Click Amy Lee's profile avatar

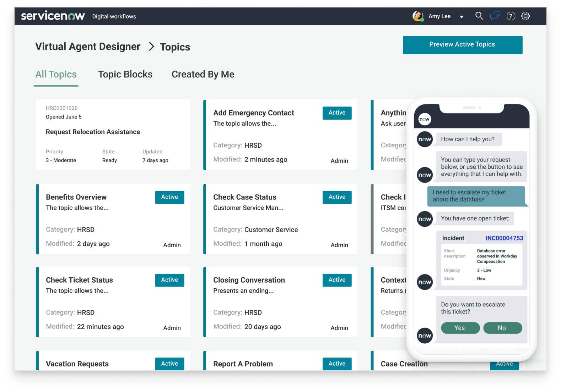click(418, 16)
